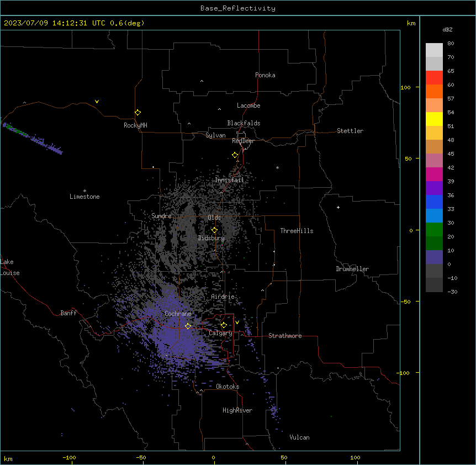Click the Stettler city label
Viewport: 476px width, 465px height.
coord(350,131)
